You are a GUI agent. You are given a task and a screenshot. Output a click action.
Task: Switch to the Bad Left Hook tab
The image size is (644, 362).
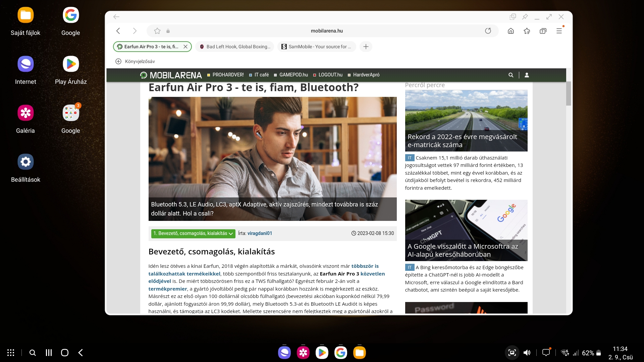point(235,47)
